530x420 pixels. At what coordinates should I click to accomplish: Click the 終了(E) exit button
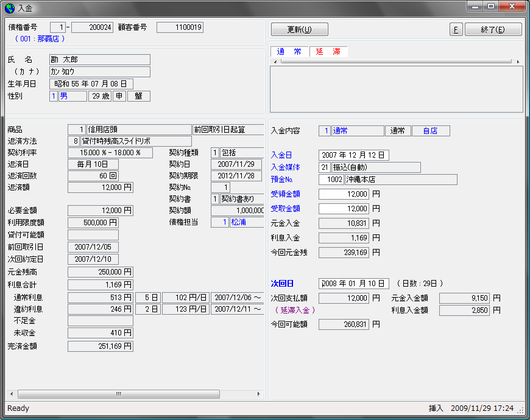(493, 29)
